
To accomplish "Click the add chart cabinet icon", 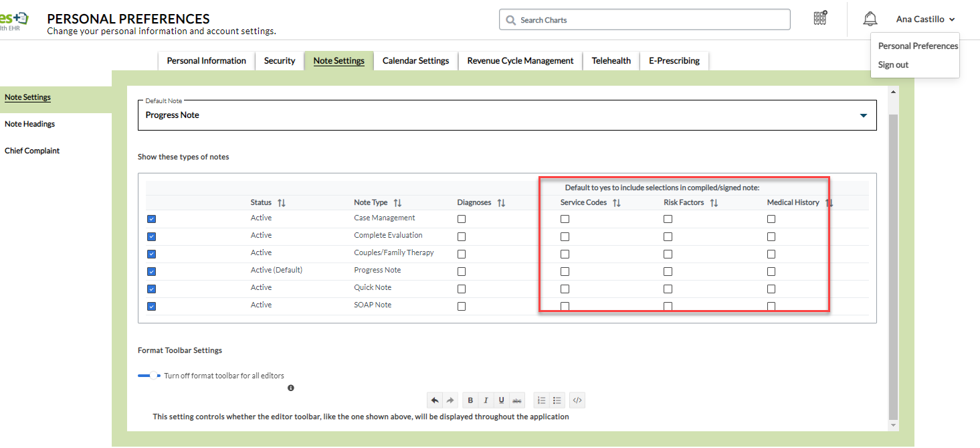I will (x=820, y=19).
